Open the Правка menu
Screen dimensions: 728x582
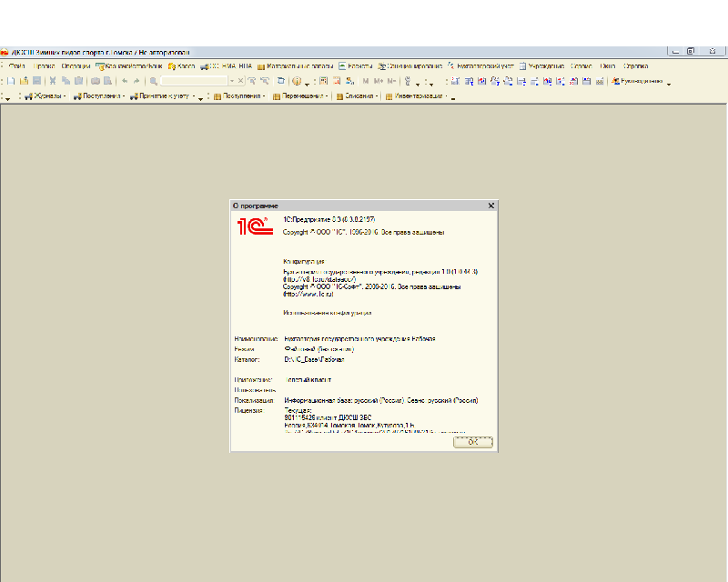click(44, 65)
